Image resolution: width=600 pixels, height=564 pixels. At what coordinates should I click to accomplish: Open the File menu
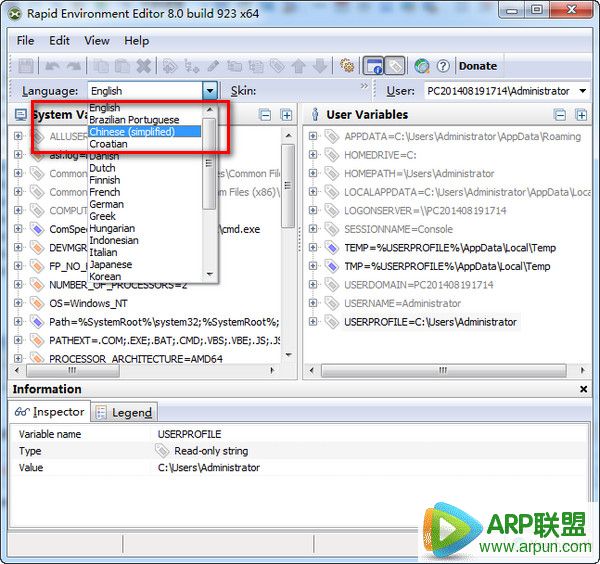point(25,41)
